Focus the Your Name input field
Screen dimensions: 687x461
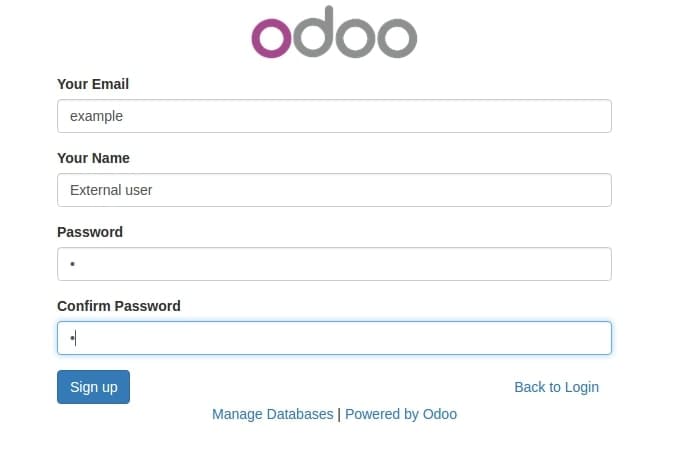coord(334,190)
